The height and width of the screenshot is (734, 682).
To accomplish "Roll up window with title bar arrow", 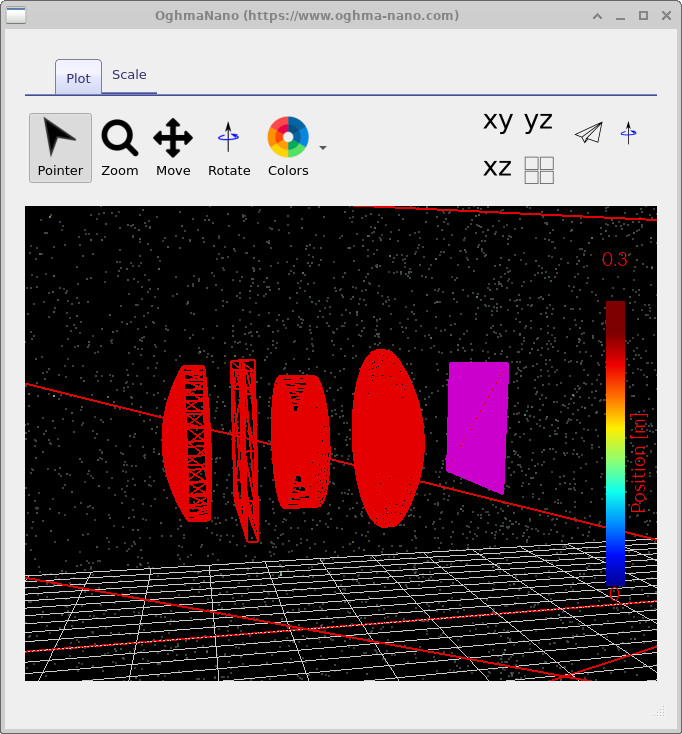I will [x=597, y=16].
